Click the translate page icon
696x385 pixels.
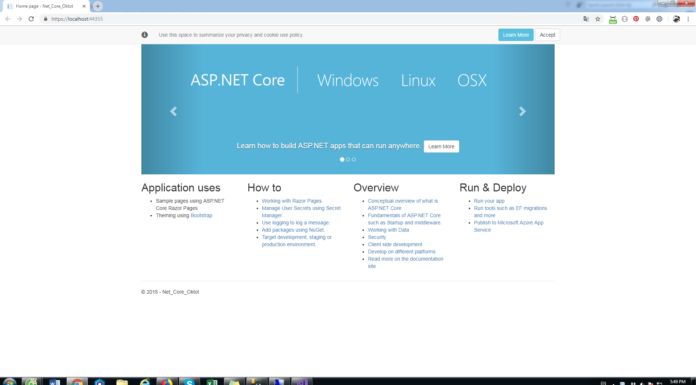point(586,19)
